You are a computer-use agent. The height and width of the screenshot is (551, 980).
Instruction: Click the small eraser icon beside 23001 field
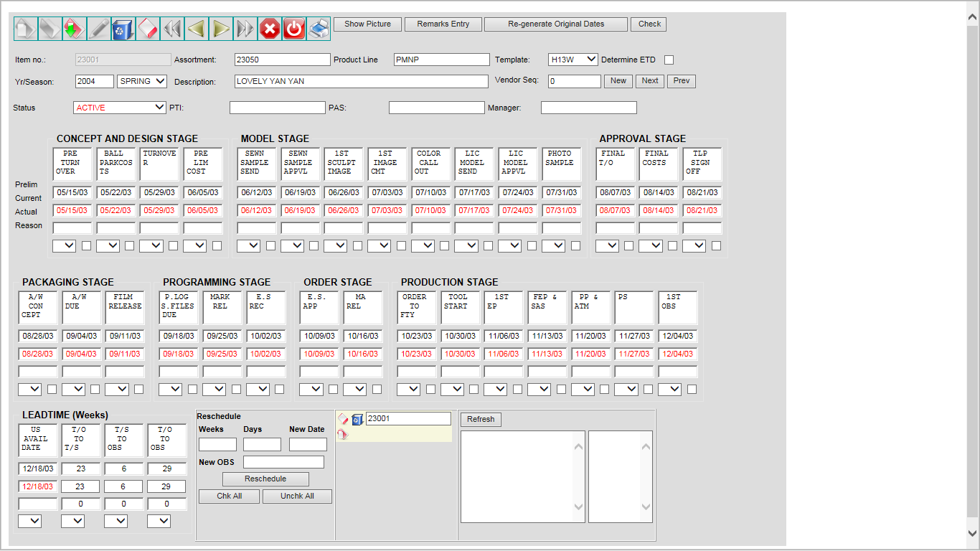point(343,419)
